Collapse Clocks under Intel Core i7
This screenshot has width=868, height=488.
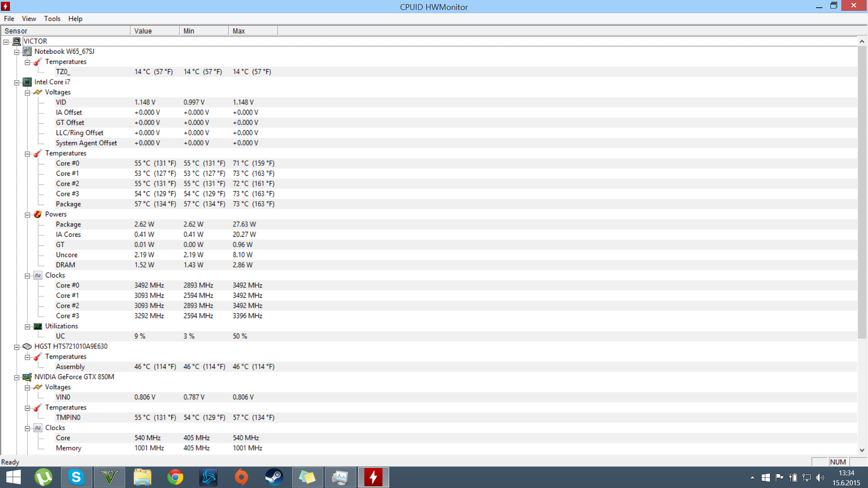28,276
